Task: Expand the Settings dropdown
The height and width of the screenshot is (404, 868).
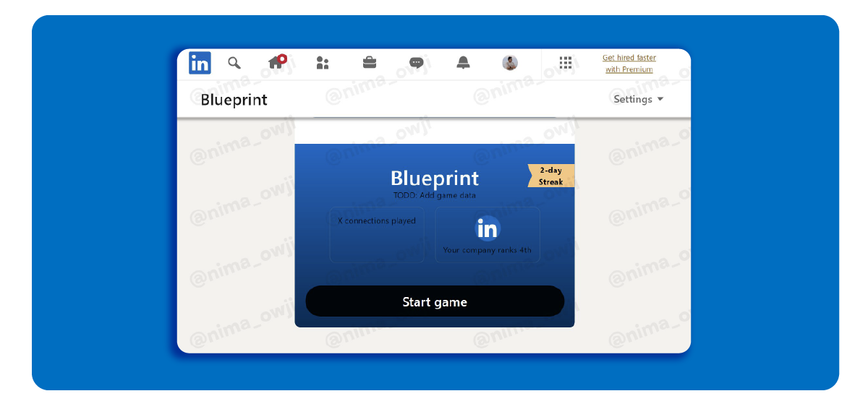Action: click(x=638, y=99)
